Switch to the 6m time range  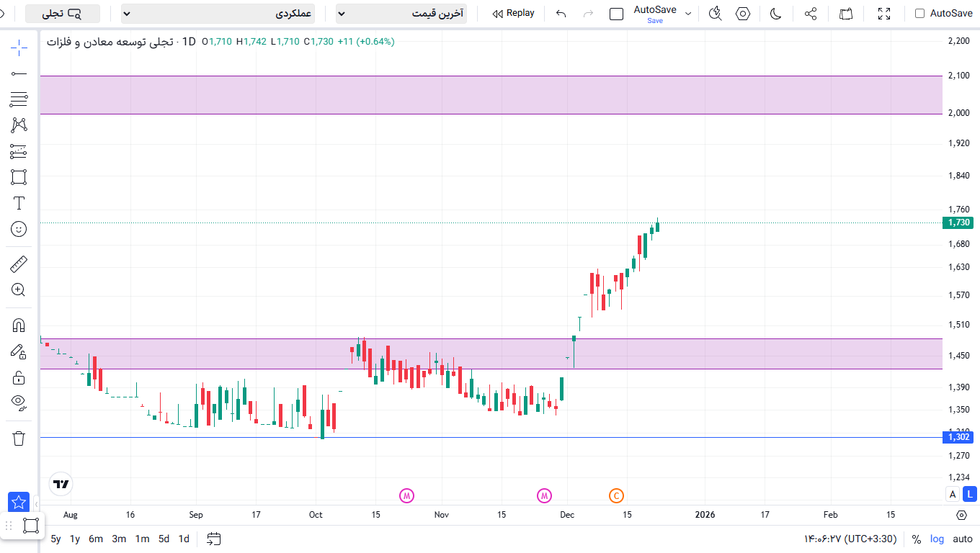pos(96,539)
